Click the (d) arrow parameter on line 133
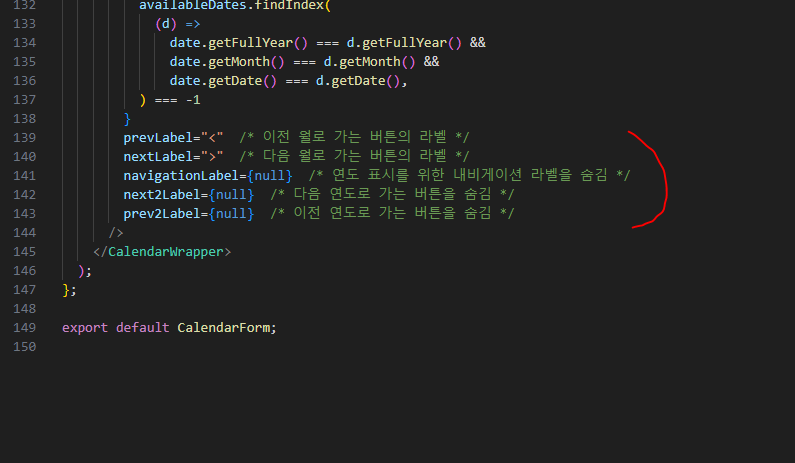This screenshot has height=463, width=795. (x=166, y=24)
